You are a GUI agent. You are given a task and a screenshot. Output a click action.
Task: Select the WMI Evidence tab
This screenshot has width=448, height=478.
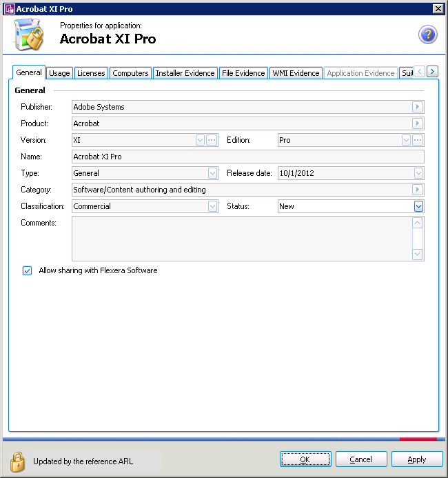(296, 73)
